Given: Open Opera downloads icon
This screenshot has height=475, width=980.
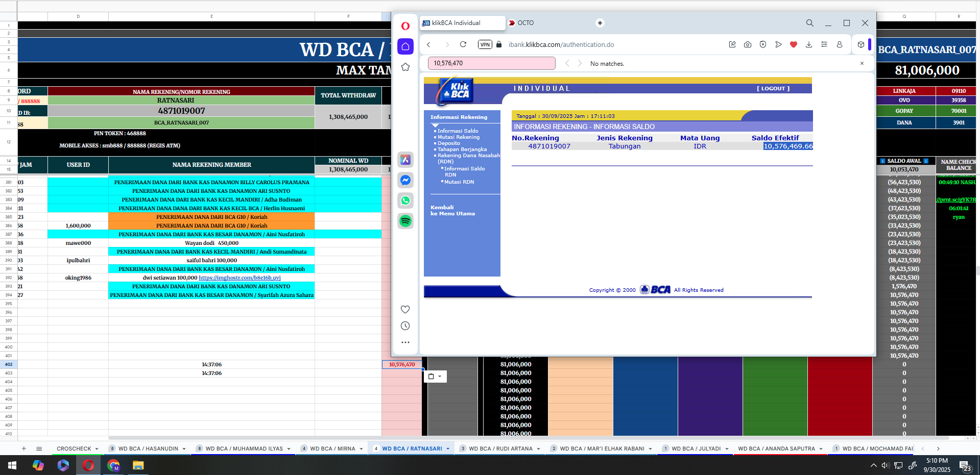Looking at the screenshot, I should point(809,44).
